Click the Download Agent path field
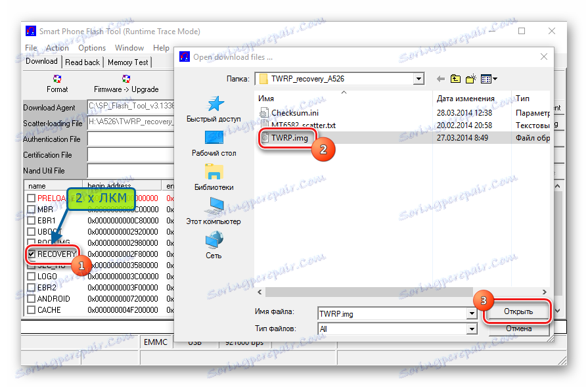The image size is (588, 387). coord(131,106)
